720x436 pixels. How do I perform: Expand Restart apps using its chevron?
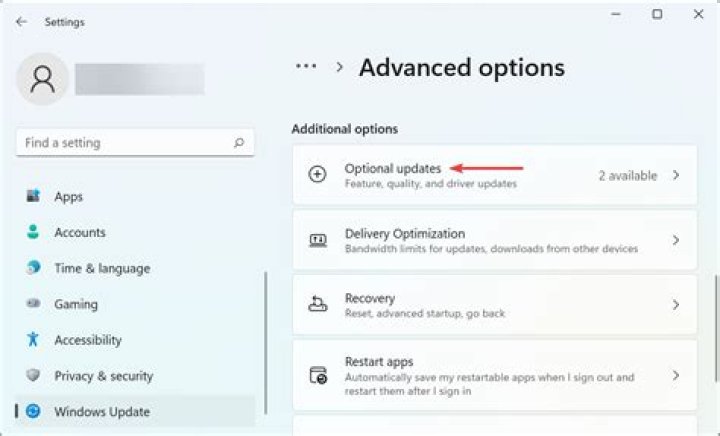(x=675, y=375)
